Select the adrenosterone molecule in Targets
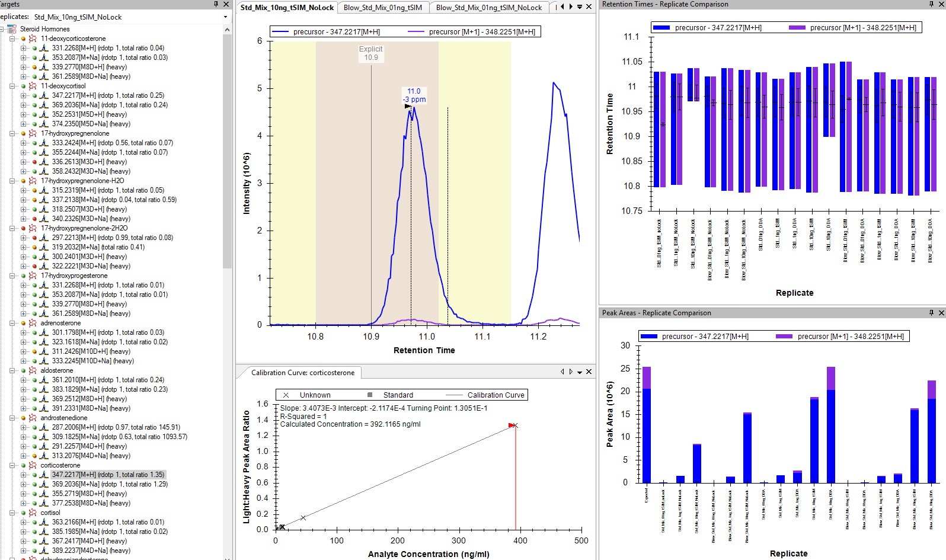946x560 pixels. tap(60, 323)
